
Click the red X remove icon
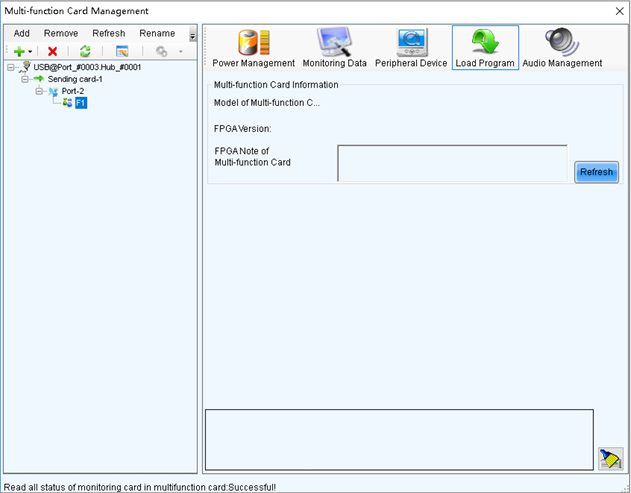(x=52, y=52)
